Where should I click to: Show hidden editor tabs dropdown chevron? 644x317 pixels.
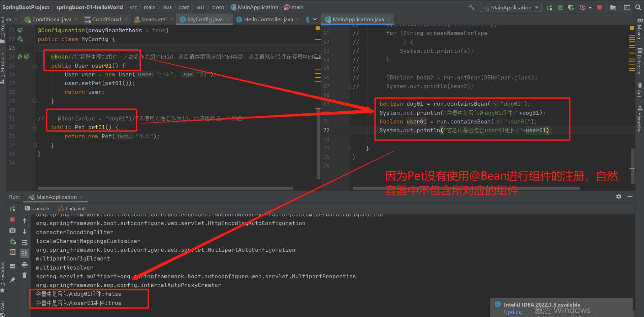click(x=315, y=20)
